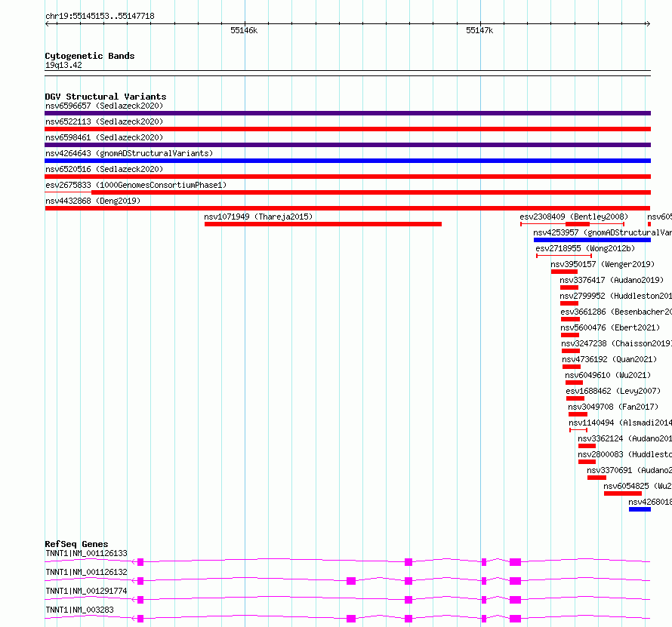Viewport: 672px width, 627px height.
Task: Click the nsv3950157 (Wenger2019) label
Action: point(603,264)
